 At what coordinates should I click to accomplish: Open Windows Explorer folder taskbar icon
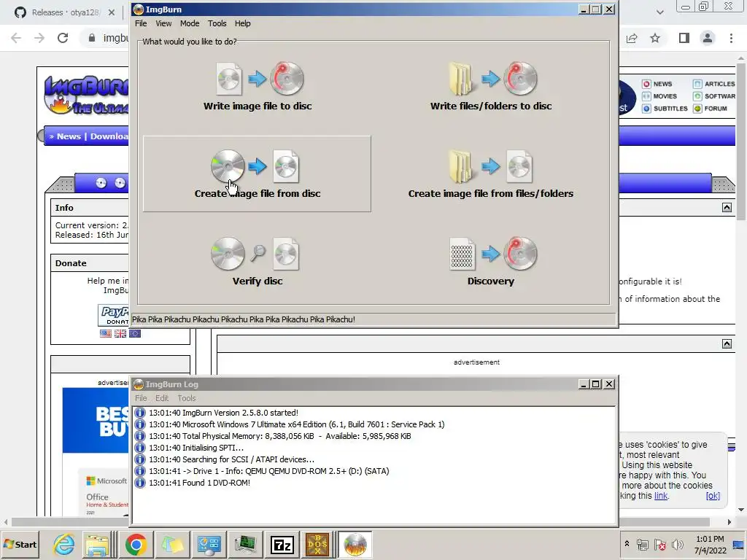coord(97,544)
